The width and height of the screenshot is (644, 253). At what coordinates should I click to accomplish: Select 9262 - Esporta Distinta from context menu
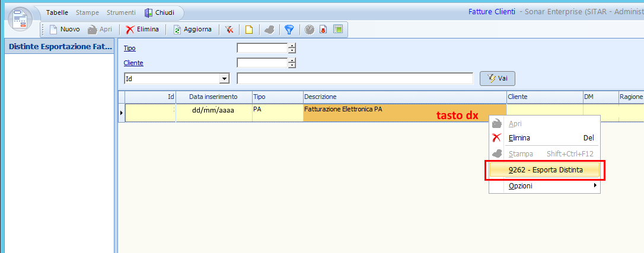pos(546,170)
